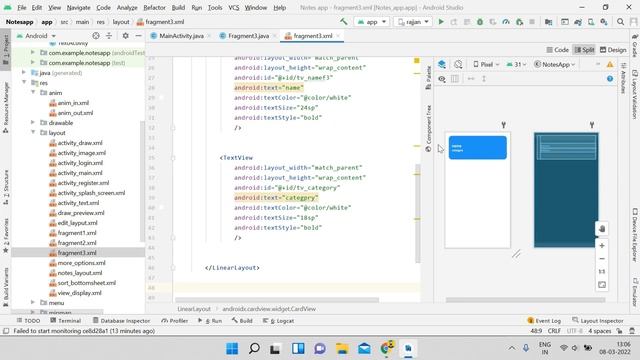Open the Logcat tool window

pyautogui.click(x=278, y=321)
